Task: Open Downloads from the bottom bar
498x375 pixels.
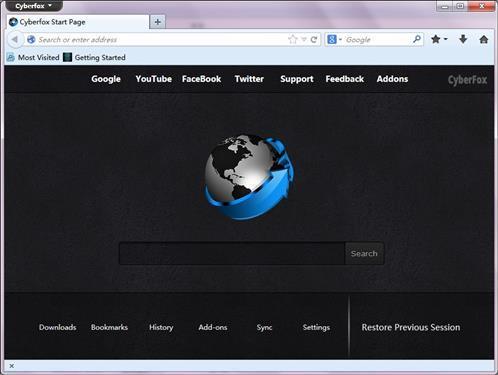Action: (58, 327)
